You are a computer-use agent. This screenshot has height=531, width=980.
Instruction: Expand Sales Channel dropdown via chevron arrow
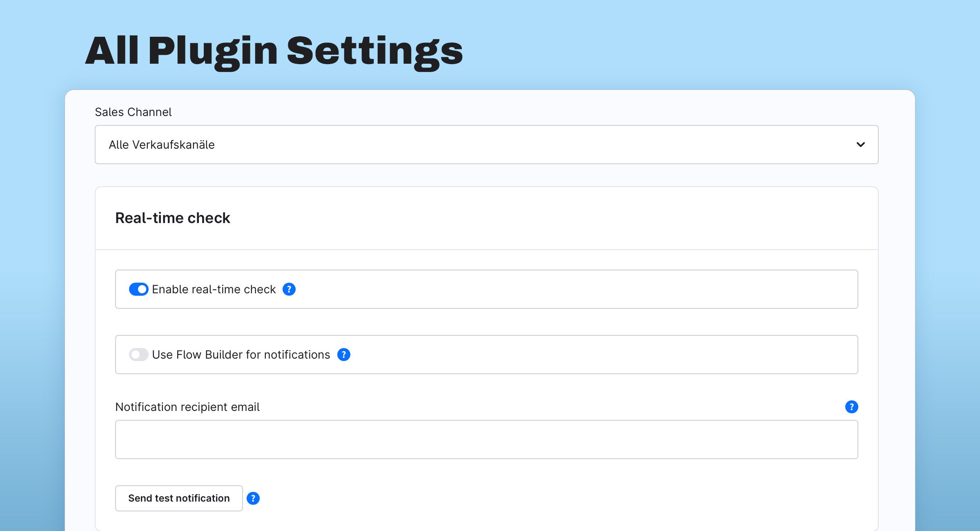click(860, 145)
